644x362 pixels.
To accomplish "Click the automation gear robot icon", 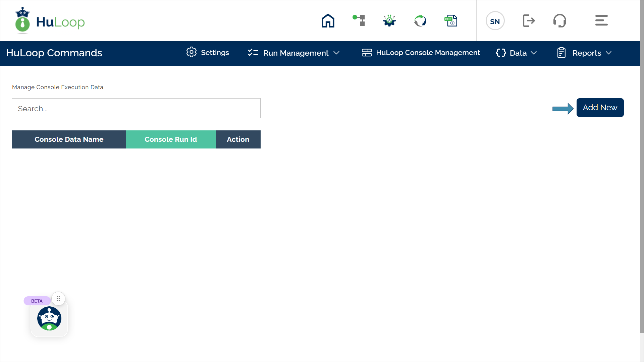I will click(389, 21).
